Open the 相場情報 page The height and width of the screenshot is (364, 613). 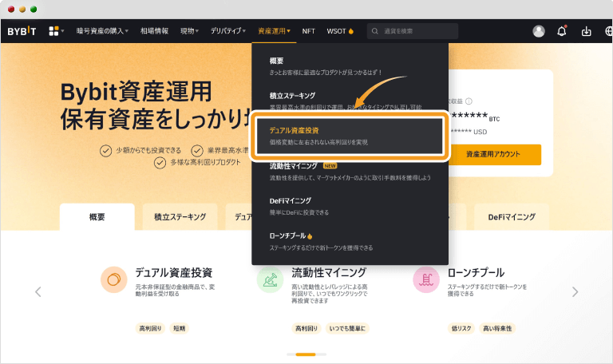[154, 31]
